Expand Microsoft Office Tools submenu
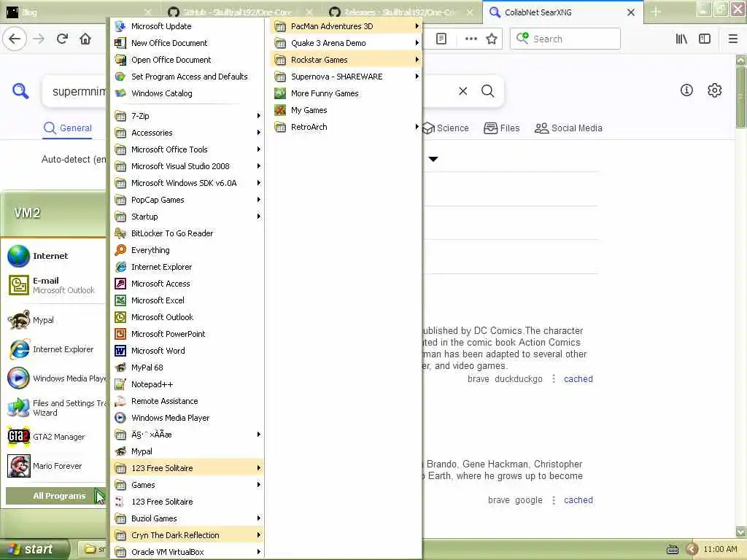Screen dimensions: 747x560 (x=187, y=149)
